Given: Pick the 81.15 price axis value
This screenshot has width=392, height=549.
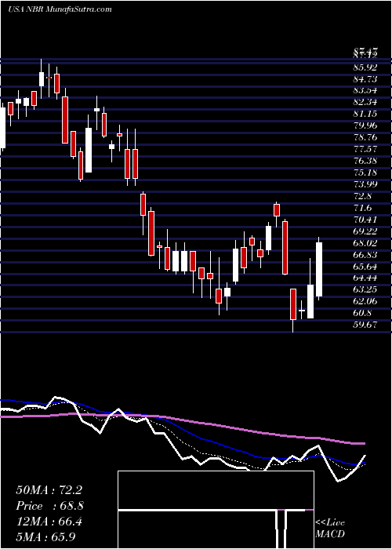Looking at the screenshot, I should click(365, 114).
